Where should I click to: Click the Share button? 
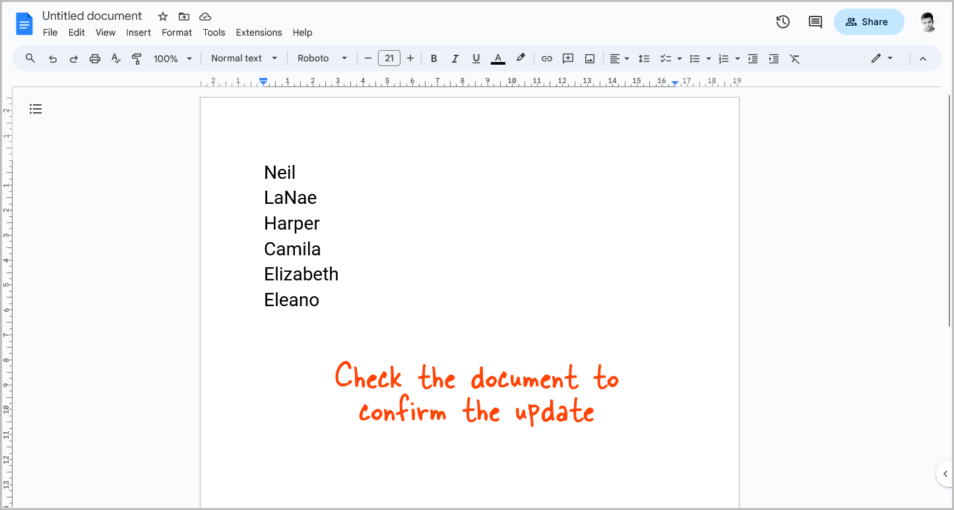(869, 22)
